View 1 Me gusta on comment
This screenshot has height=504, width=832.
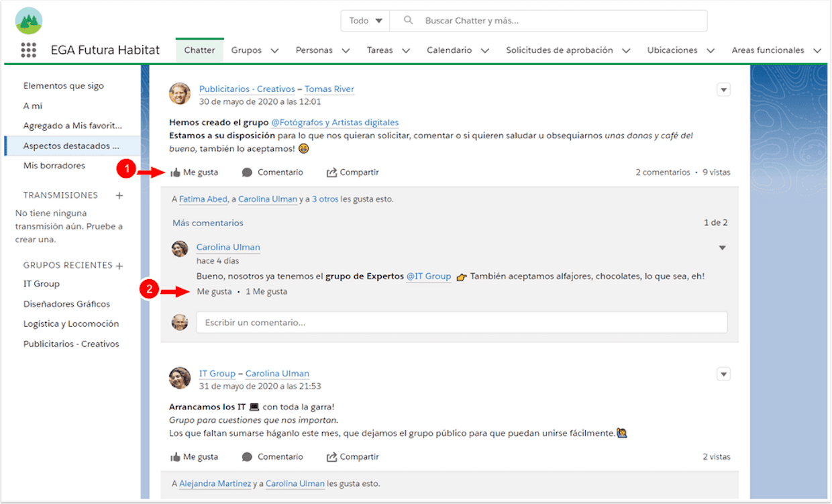point(266,292)
